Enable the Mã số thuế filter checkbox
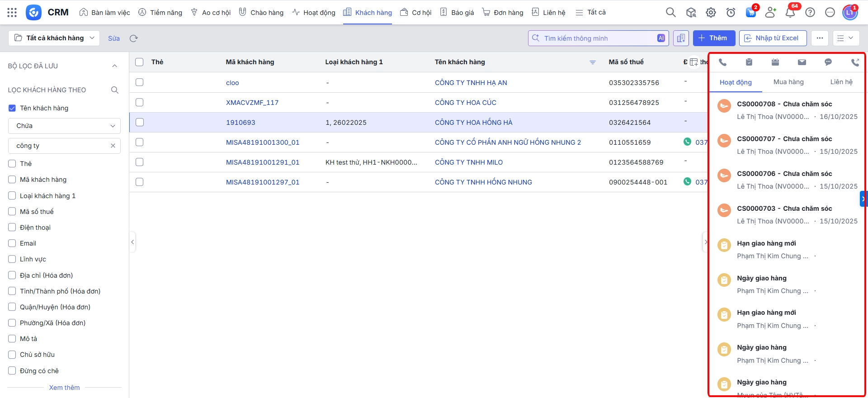This screenshot has height=398, width=868. tap(12, 212)
